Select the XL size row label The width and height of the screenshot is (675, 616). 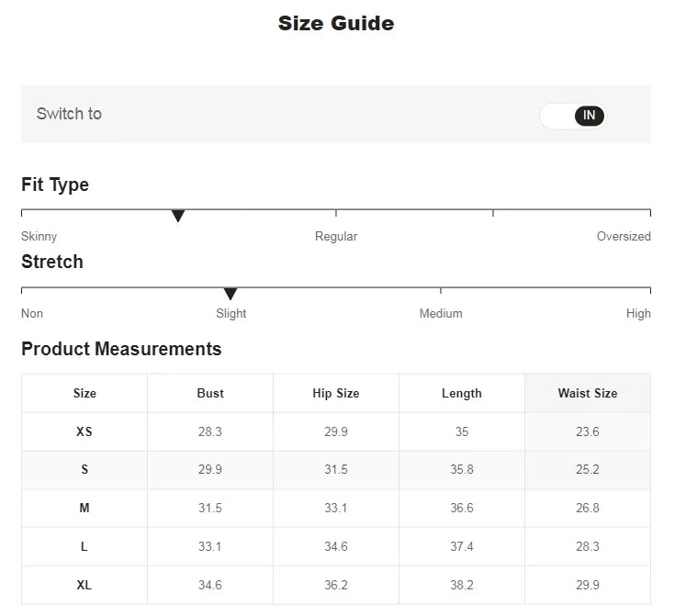click(84, 585)
